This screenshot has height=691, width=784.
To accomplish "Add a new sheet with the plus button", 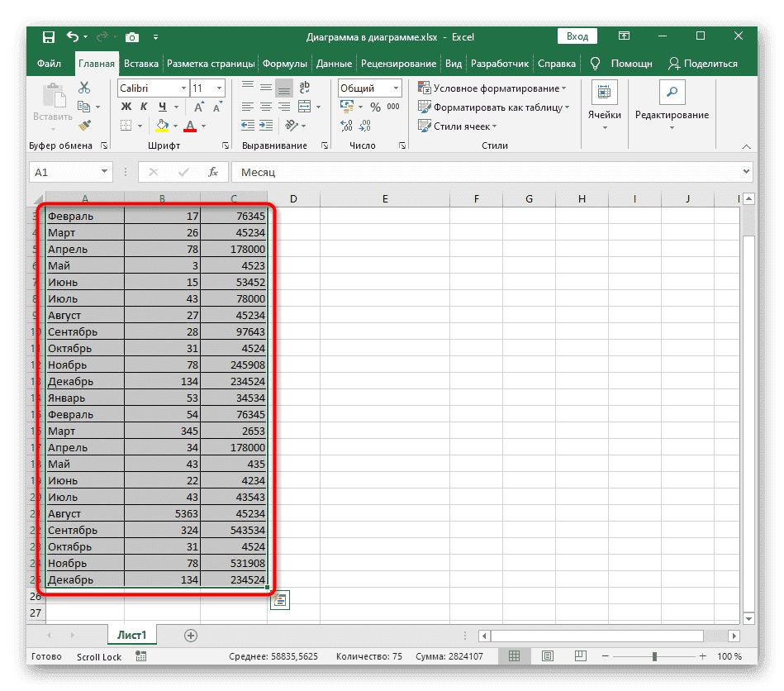I will click(x=191, y=635).
